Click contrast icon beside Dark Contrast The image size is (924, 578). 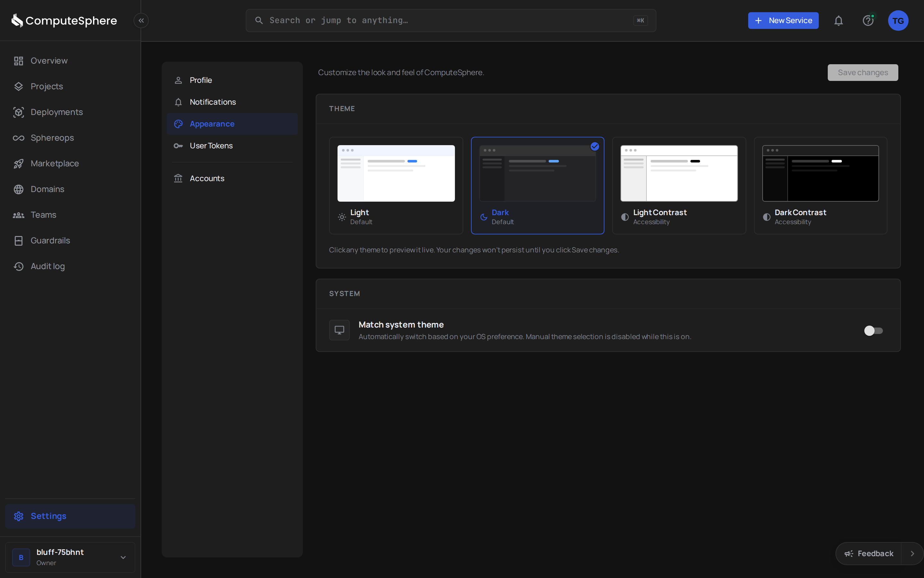pos(766,217)
